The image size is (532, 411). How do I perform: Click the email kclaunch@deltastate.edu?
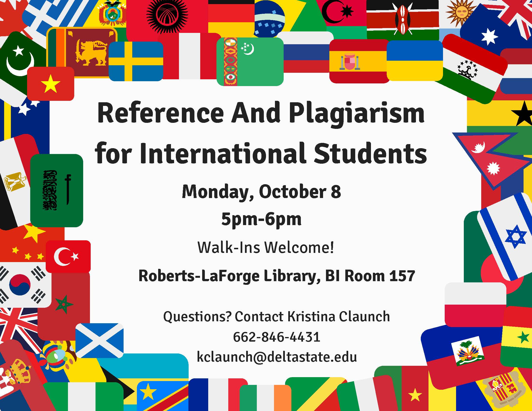[277, 357]
